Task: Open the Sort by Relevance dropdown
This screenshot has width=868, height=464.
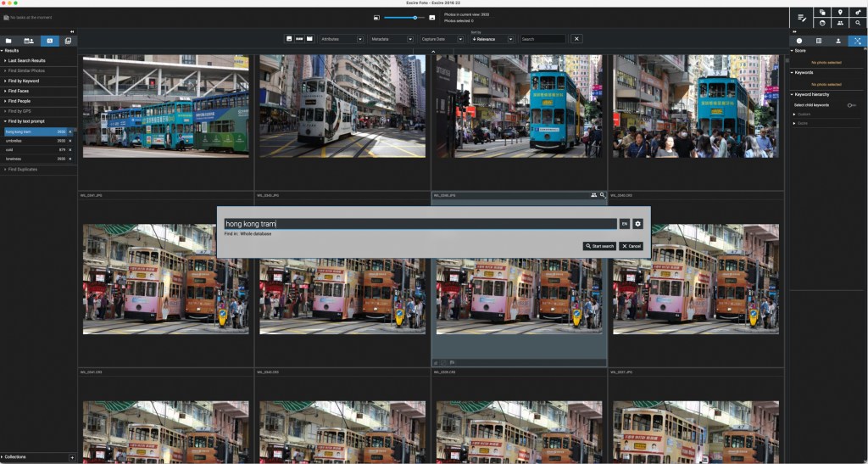Action: 492,39
